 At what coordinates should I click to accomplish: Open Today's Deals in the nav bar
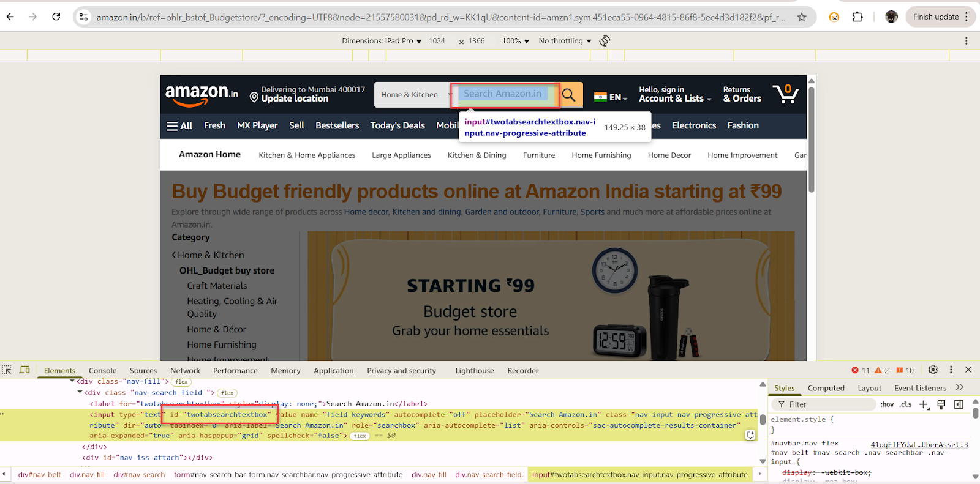(398, 125)
